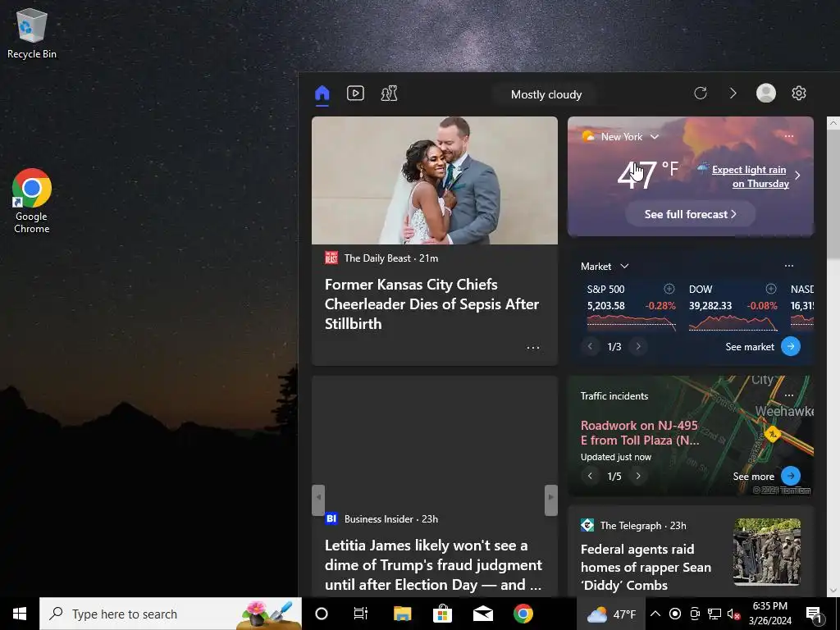Click See full forecast button
This screenshot has width=840, height=630.
(690, 214)
